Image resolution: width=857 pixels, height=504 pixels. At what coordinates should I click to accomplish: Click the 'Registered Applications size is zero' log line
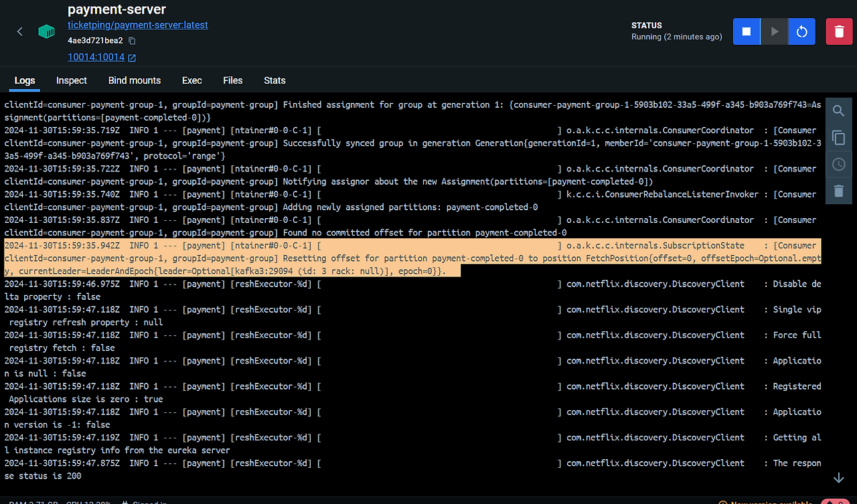pos(412,393)
